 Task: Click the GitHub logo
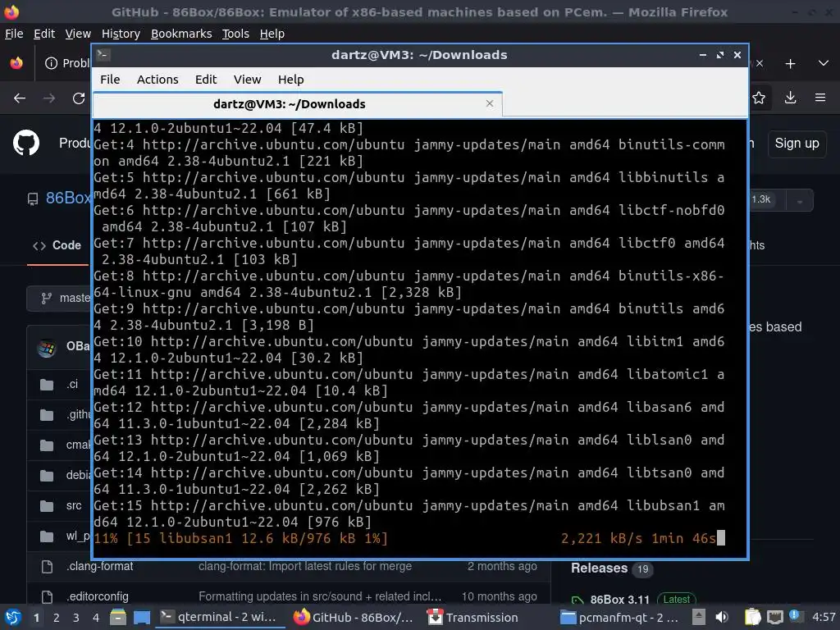click(x=25, y=143)
